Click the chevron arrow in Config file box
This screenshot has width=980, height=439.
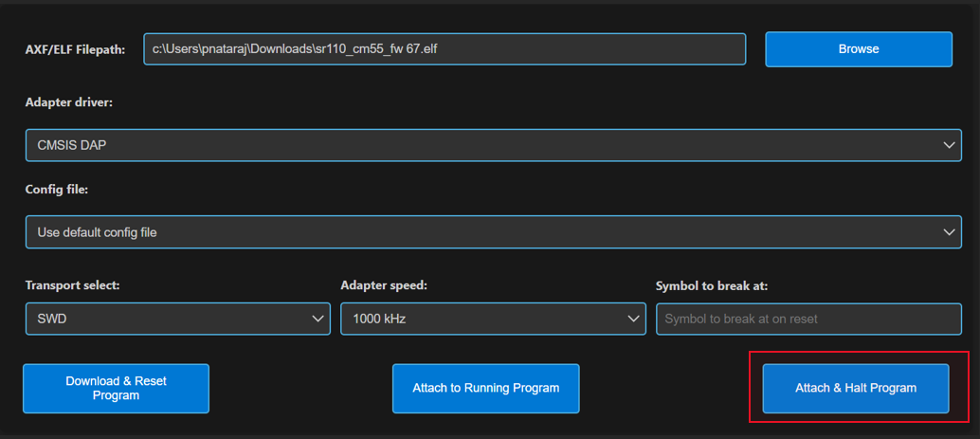click(949, 232)
